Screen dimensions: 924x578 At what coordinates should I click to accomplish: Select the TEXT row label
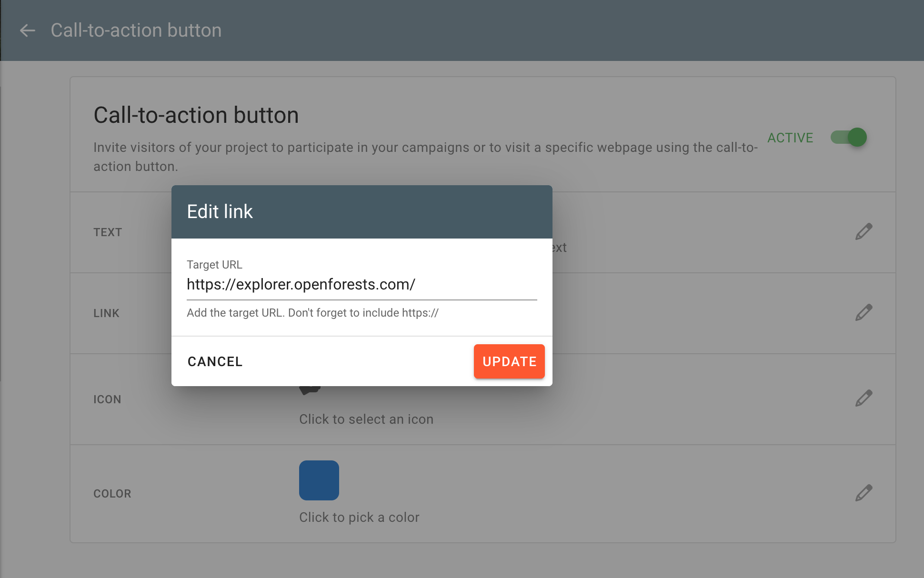pos(108,232)
